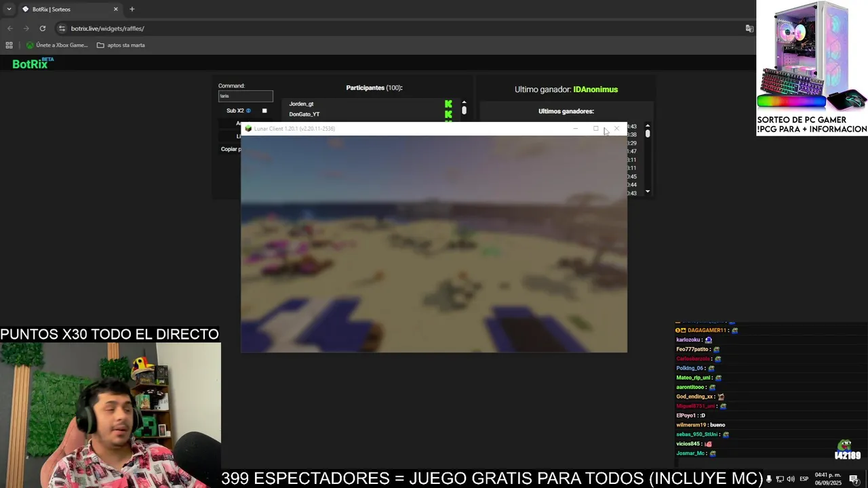Open the apps grid in bookmarks bar

point(9,45)
